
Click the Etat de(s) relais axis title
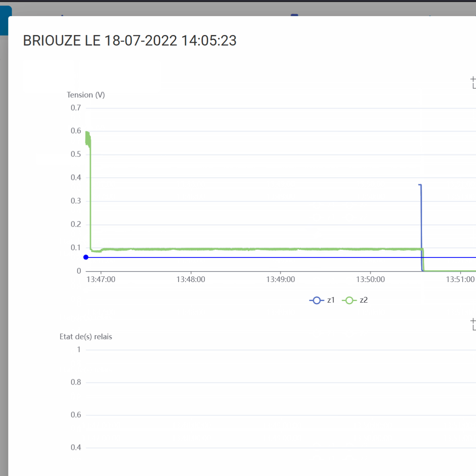tap(86, 337)
